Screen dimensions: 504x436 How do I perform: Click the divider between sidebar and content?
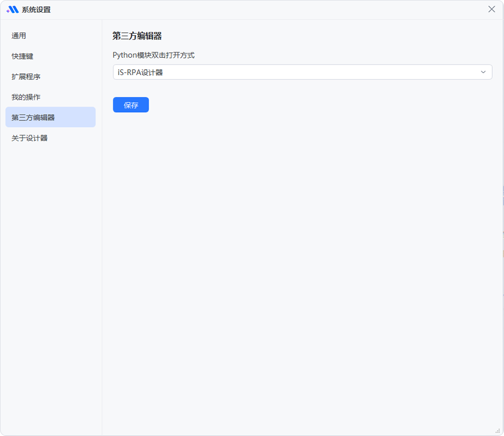point(102,236)
